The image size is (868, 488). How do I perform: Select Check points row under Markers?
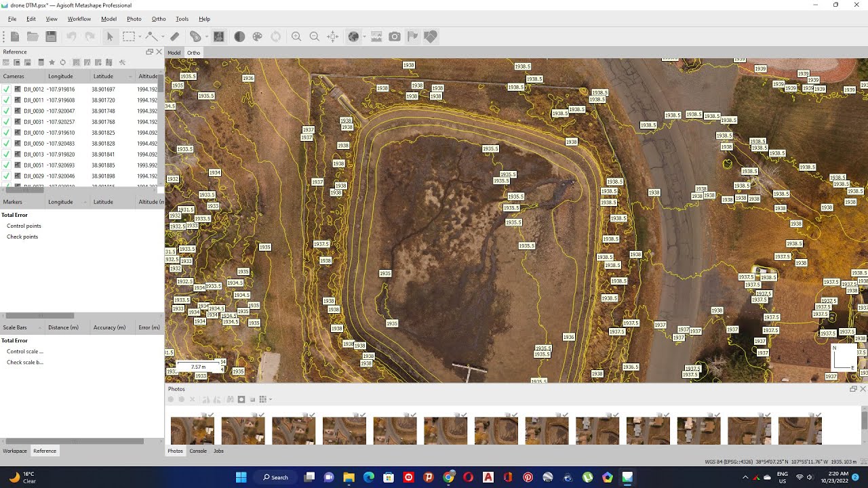tap(22, 237)
